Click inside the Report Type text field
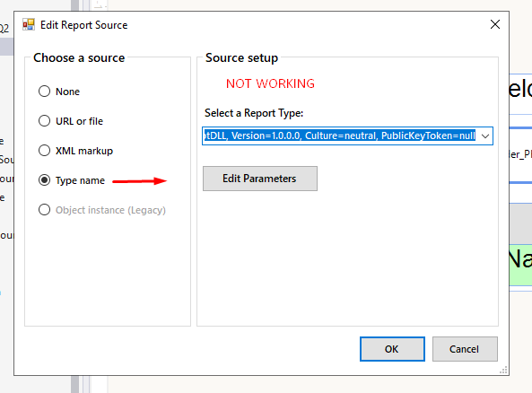532x393 pixels. [x=340, y=136]
